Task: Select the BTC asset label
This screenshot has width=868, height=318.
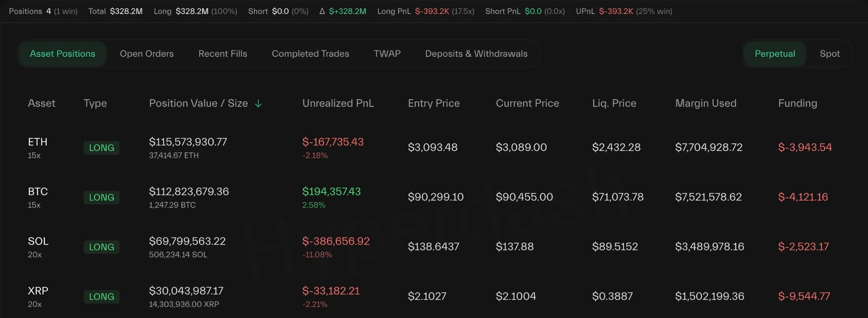Action: (38, 191)
